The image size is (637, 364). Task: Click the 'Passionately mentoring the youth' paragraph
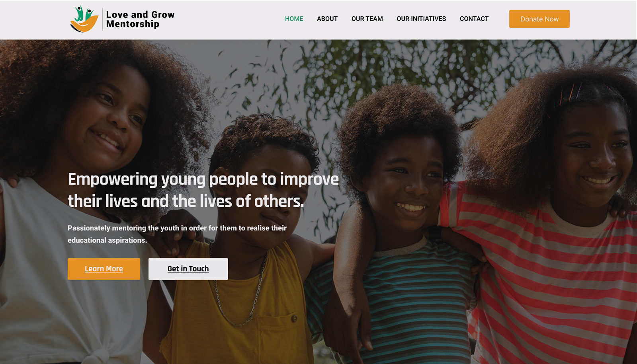pos(177,234)
